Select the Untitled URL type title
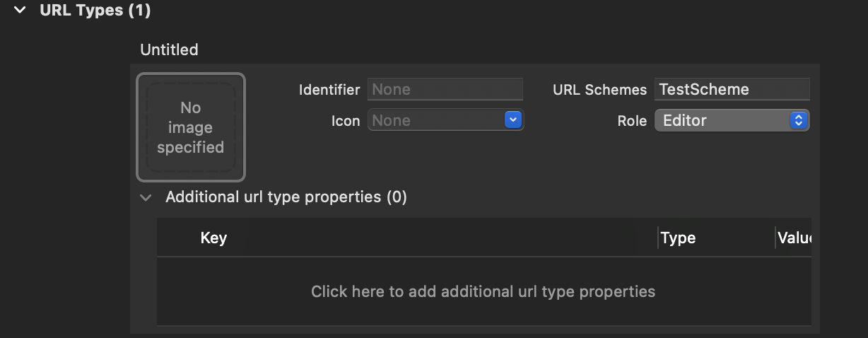Image resolution: width=868 pixels, height=338 pixels. [x=169, y=50]
